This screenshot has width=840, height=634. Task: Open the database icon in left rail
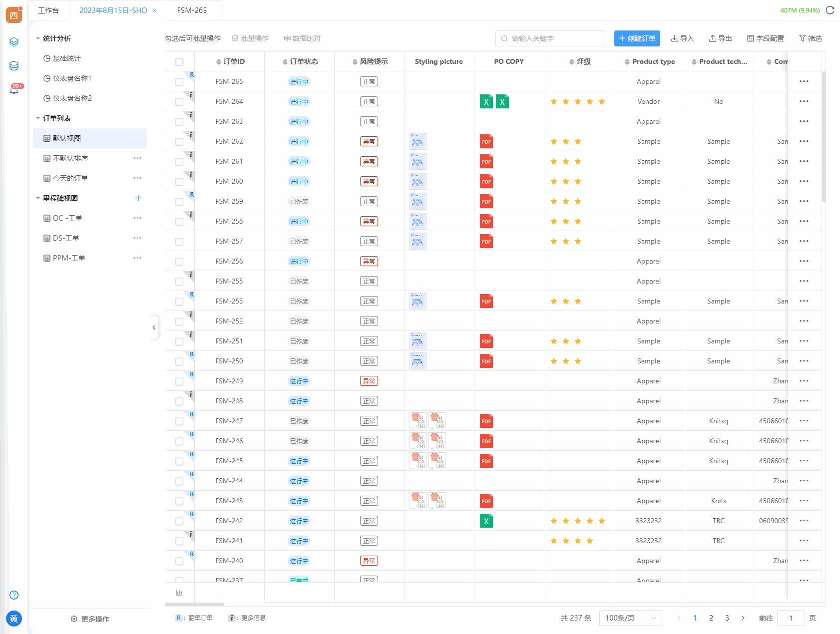(14, 66)
